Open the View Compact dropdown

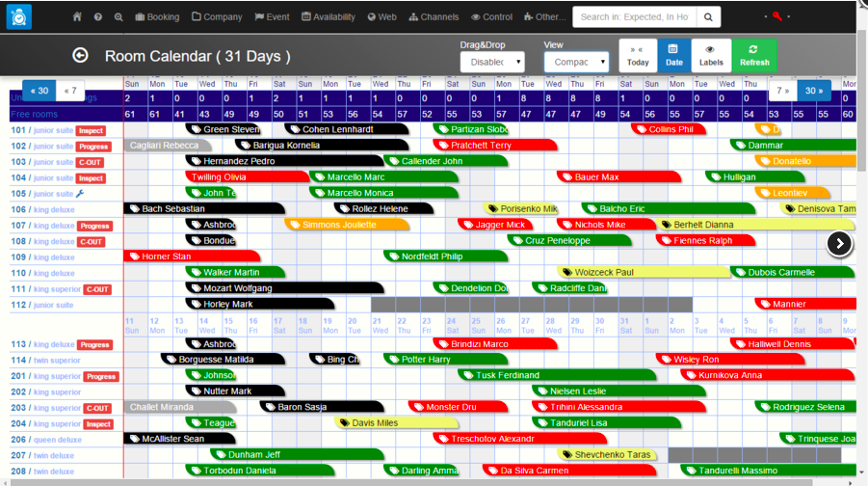576,62
